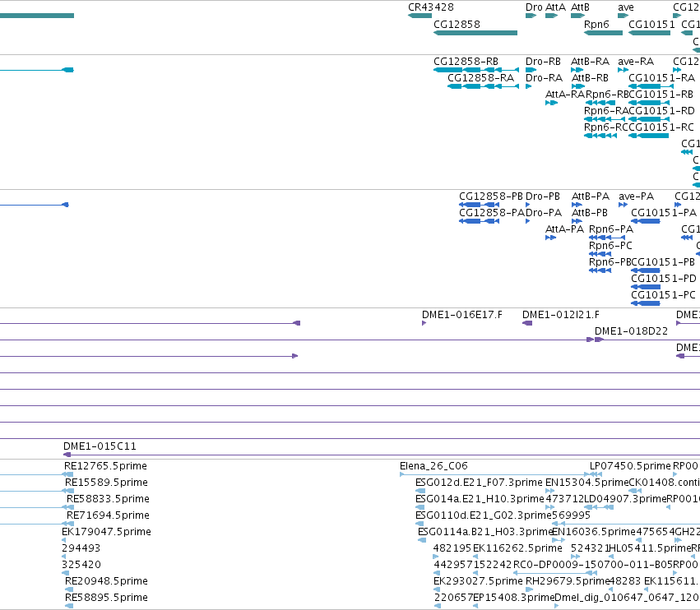
Task: Click EST RE58895.5prime
Action: pos(106,598)
